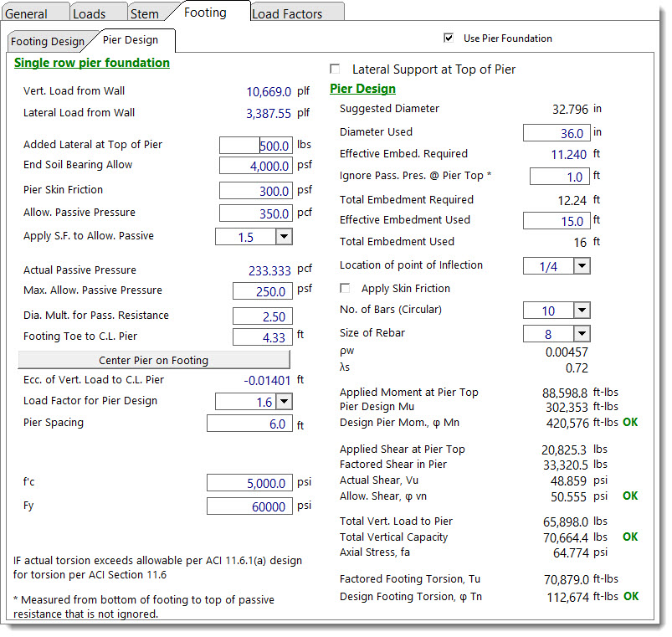Switch to Footing Design sub-tab
Screen dimensions: 672x637
(x=48, y=41)
